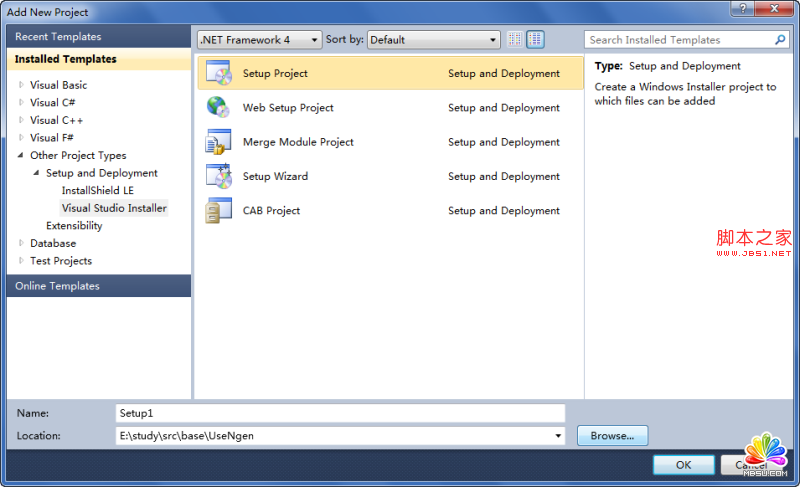
Task: Expand the Database tree node
Action: pos(21,243)
